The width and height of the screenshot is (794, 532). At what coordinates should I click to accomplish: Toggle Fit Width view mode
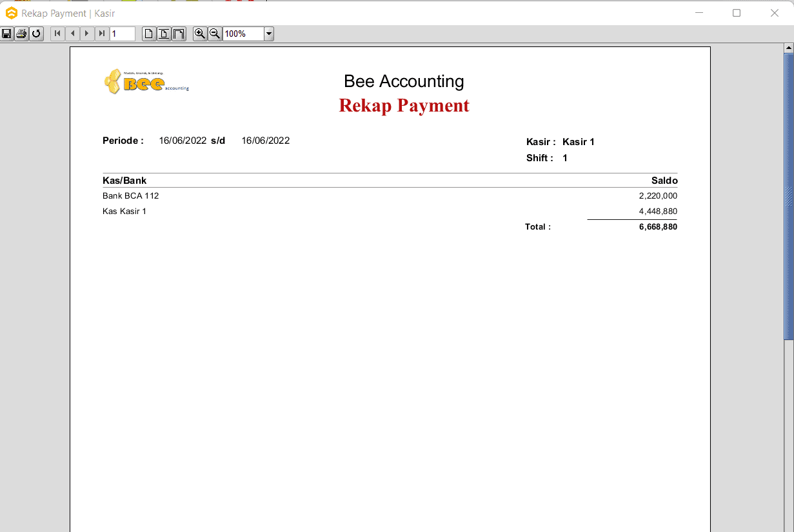pos(179,34)
